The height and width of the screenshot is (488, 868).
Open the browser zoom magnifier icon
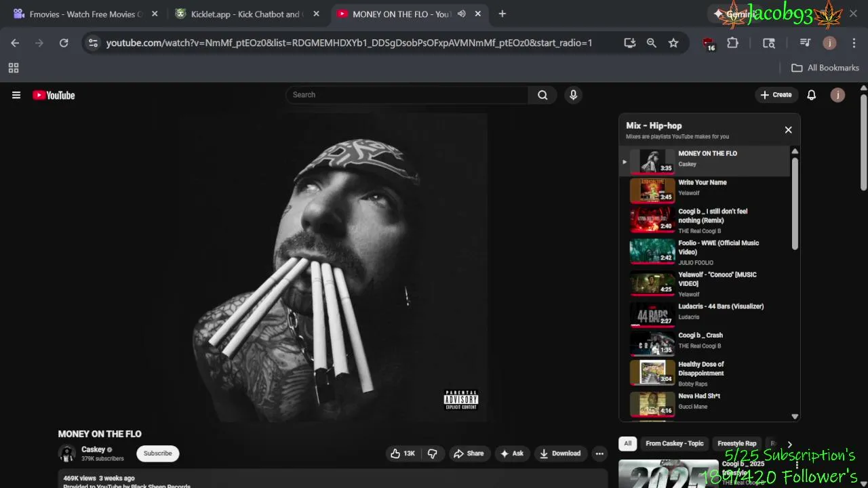(x=652, y=43)
